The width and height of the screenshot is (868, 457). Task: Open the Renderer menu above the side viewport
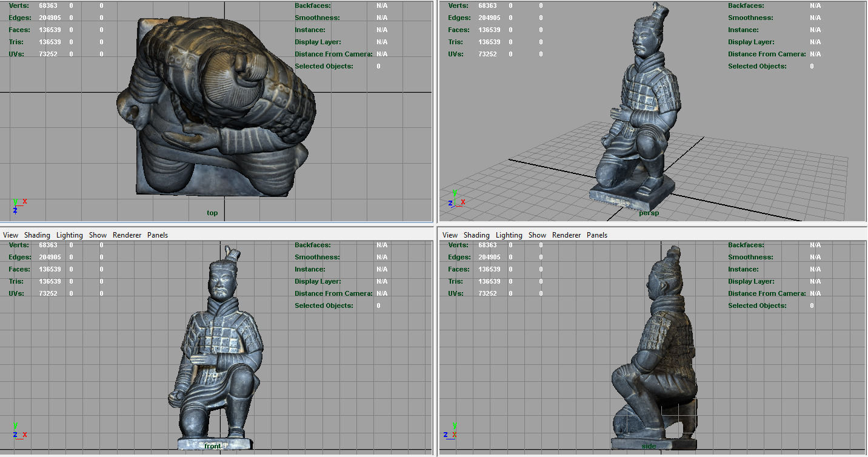click(x=567, y=235)
